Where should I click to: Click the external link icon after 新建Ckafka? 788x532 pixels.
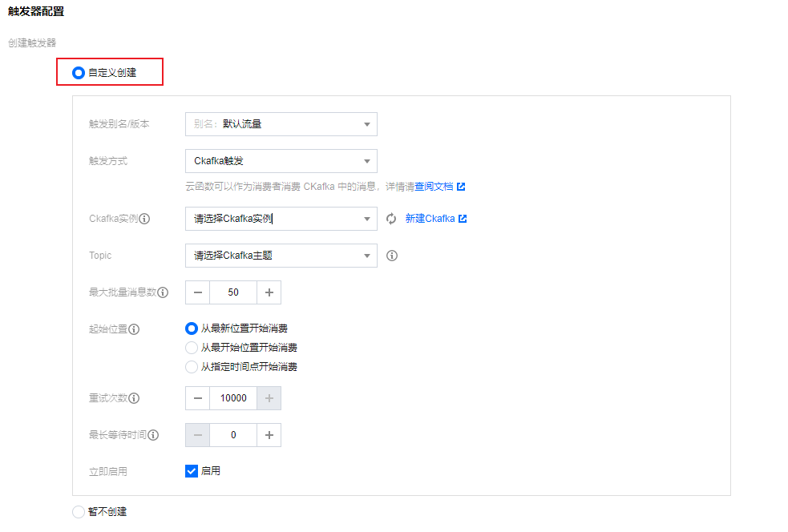[x=463, y=219]
